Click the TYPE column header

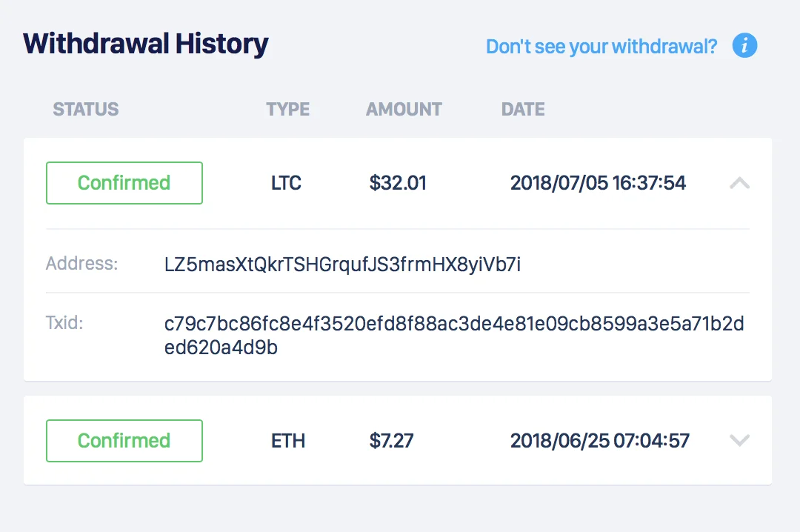(287, 109)
